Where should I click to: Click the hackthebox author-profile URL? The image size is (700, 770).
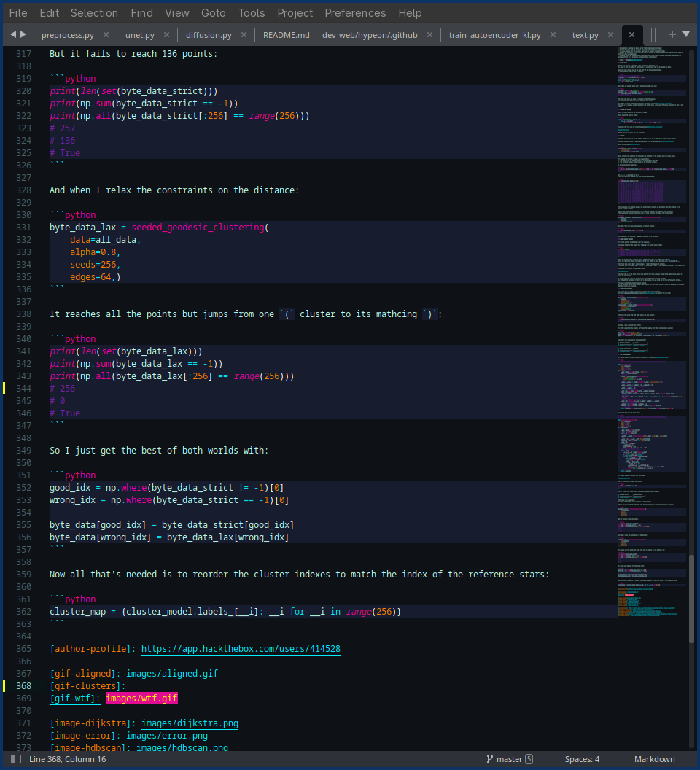(241, 649)
